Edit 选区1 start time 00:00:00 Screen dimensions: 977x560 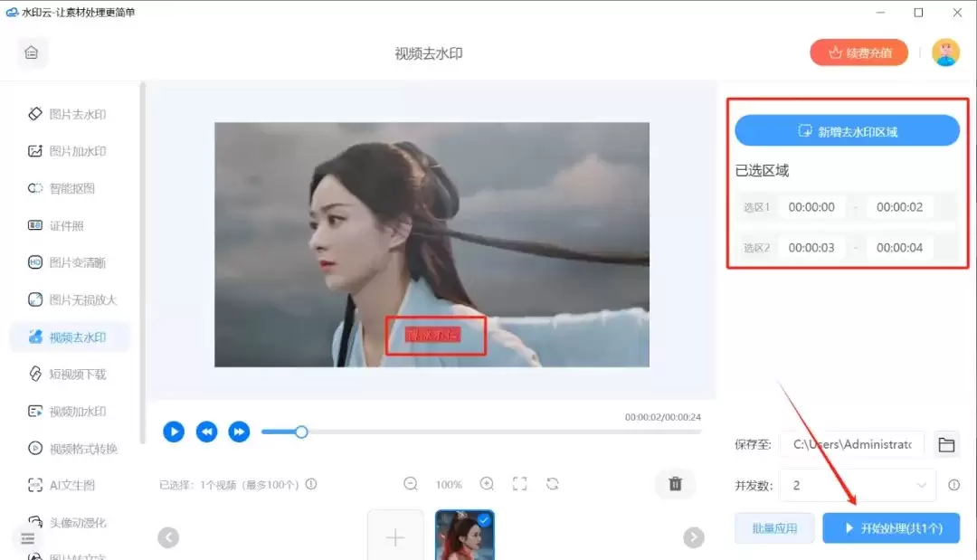[811, 207]
